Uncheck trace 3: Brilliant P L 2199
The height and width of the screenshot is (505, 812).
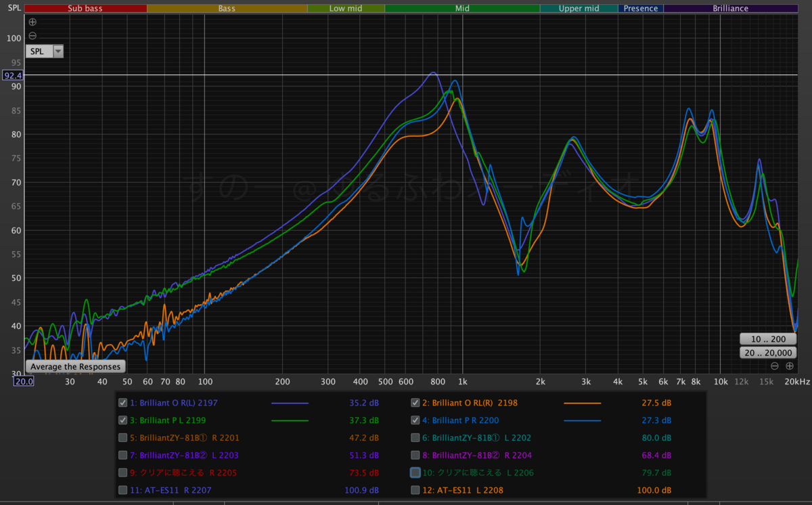(x=122, y=420)
